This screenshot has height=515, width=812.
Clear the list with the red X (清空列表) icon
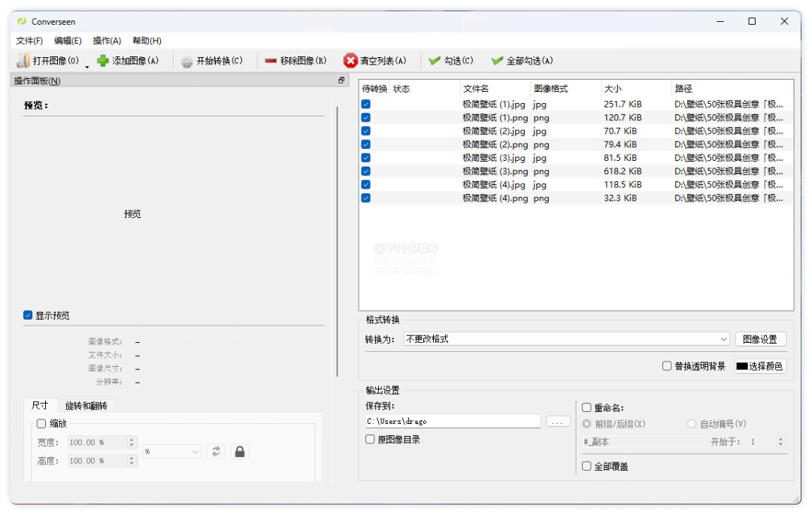[350, 61]
